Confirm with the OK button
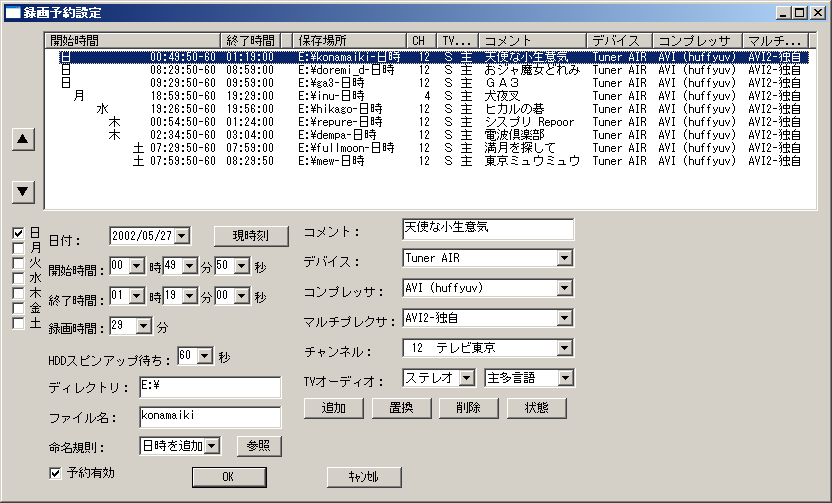Image resolution: width=832 pixels, height=503 pixels. click(x=229, y=477)
